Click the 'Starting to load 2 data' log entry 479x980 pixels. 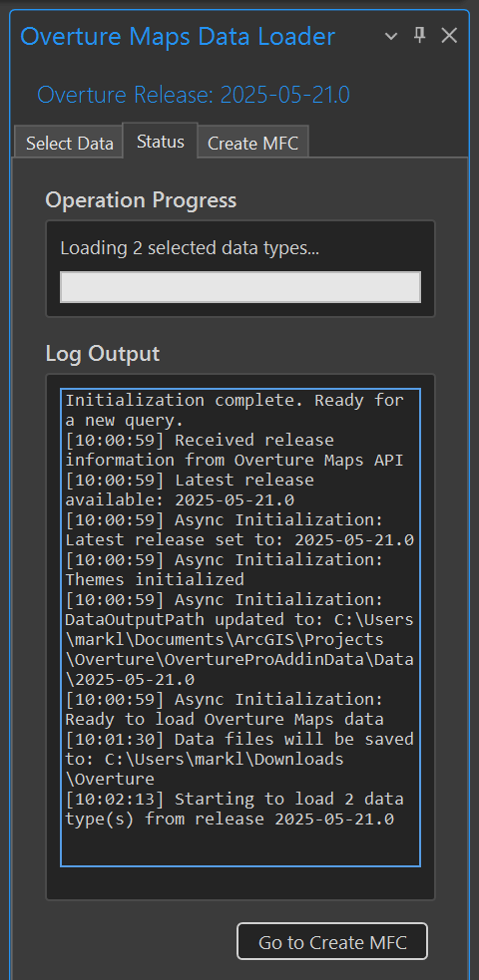pos(235,809)
